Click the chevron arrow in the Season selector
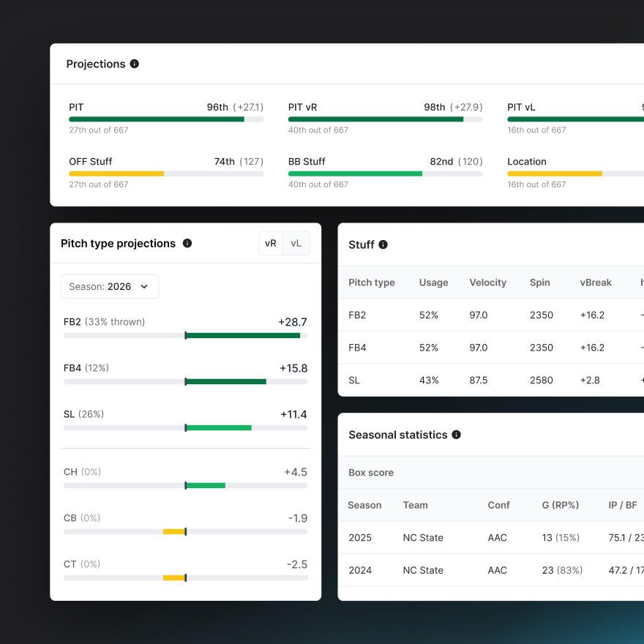 click(x=144, y=286)
